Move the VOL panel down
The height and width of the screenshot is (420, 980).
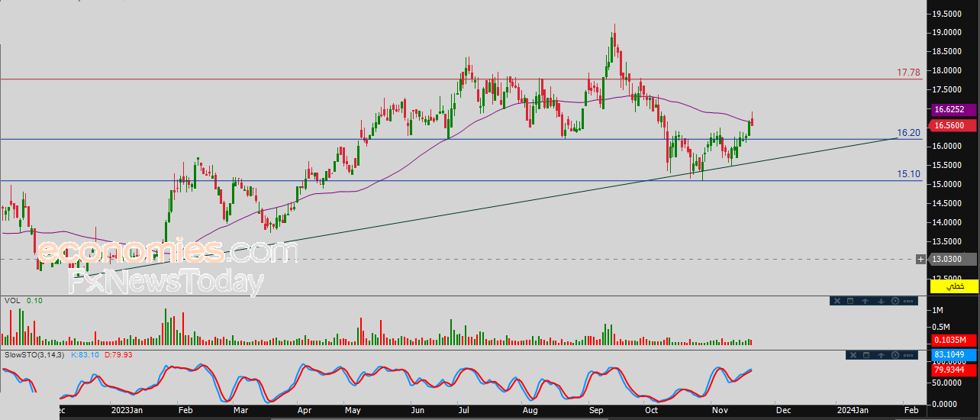(x=880, y=301)
